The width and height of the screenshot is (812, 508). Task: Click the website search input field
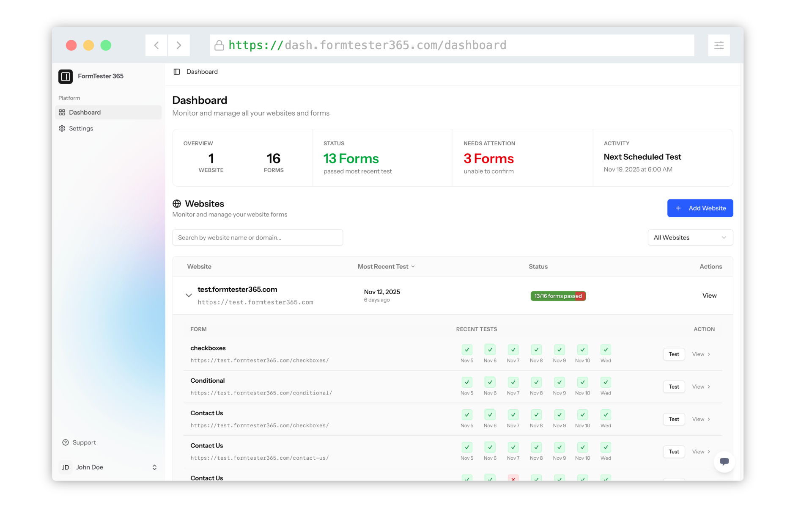(x=257, y=237)
